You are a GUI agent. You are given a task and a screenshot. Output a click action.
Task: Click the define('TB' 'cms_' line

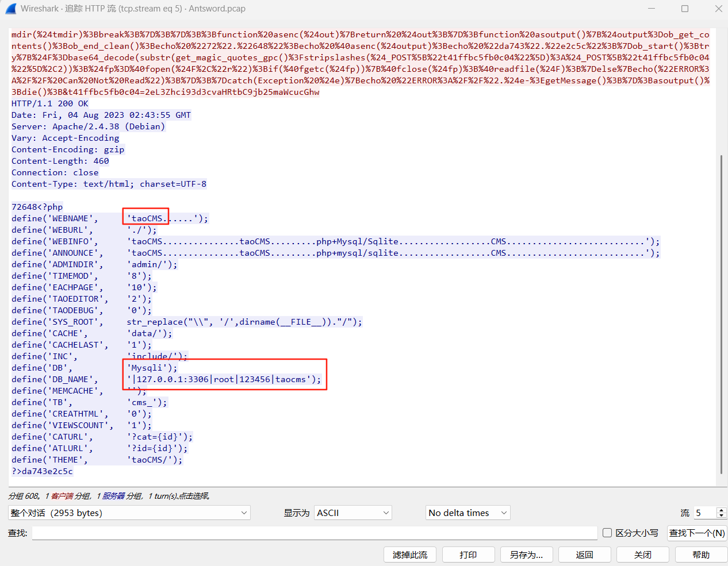tap(89, 402)
